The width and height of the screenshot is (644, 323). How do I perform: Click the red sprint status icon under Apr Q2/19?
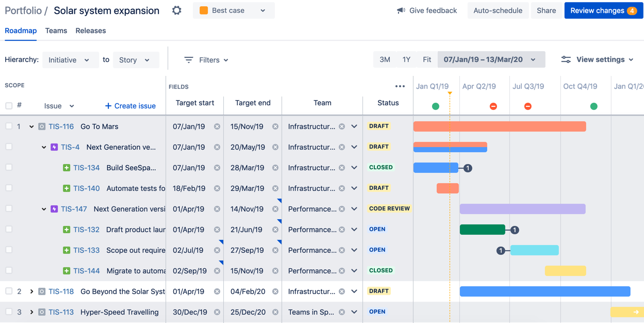(x=493, y=106)
